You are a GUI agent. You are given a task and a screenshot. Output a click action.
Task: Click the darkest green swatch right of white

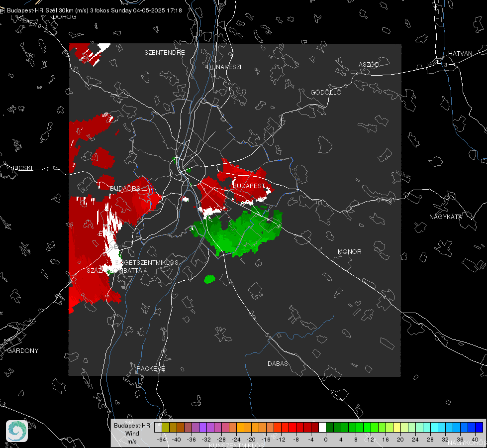(330, 427)
